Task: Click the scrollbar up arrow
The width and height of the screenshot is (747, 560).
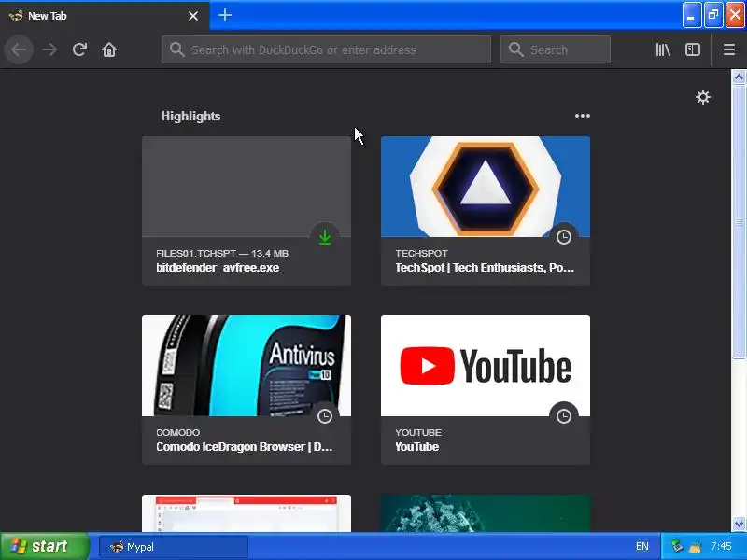Action: [x=739, y=77]
